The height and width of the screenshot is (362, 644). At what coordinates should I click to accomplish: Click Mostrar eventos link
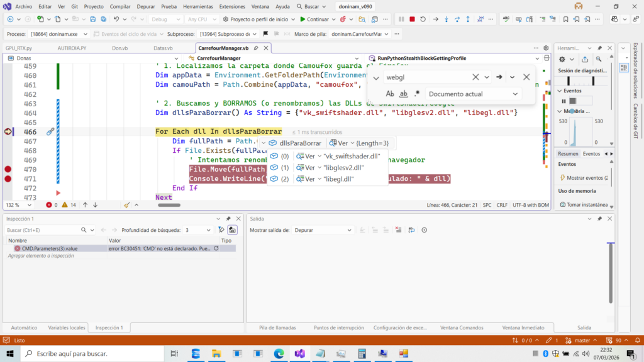587,178
